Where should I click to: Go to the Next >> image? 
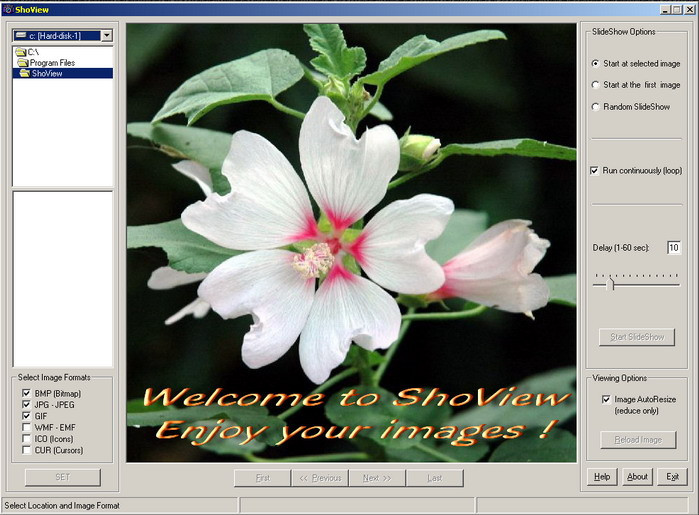[377, 478]
